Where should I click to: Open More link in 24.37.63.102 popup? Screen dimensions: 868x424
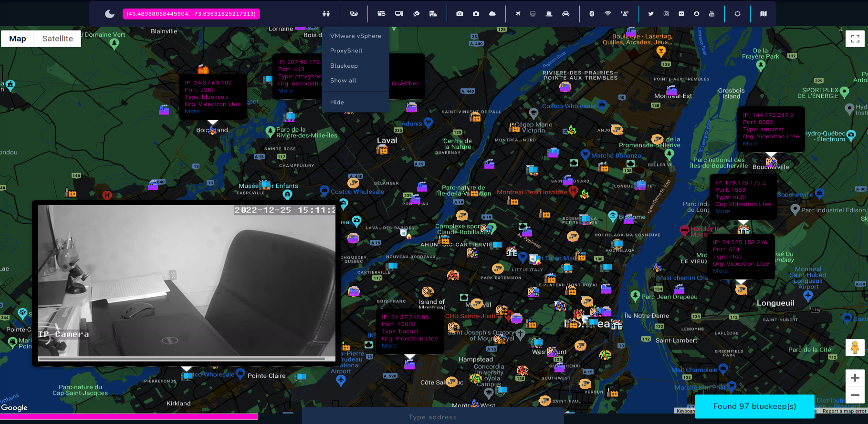[x=192, y=111]
